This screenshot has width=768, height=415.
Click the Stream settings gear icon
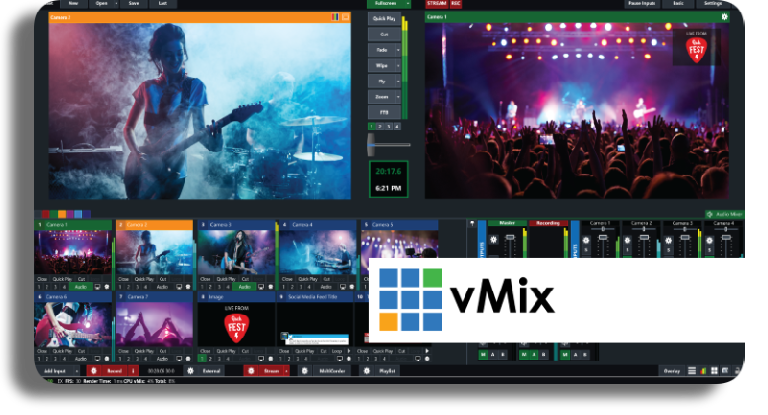click(250, 371)
